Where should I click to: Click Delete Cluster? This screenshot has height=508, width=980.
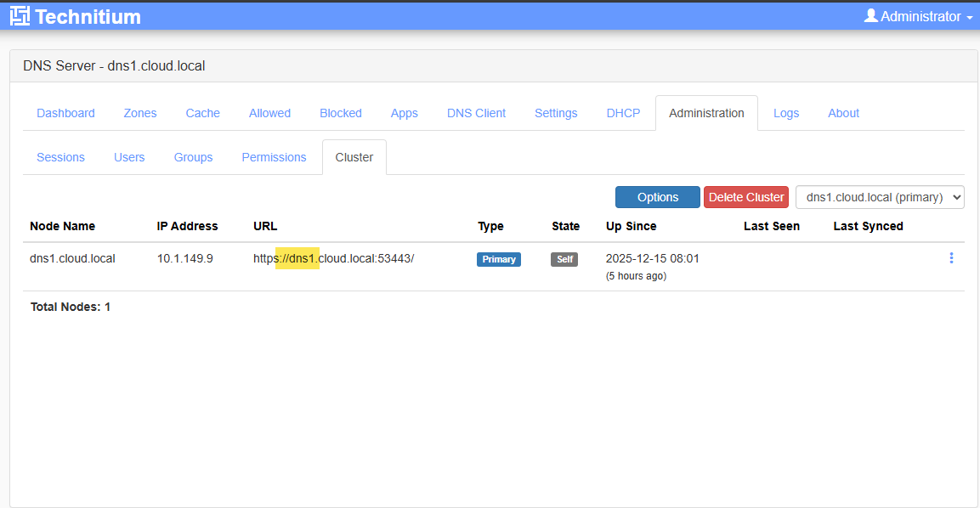[745, 196]
